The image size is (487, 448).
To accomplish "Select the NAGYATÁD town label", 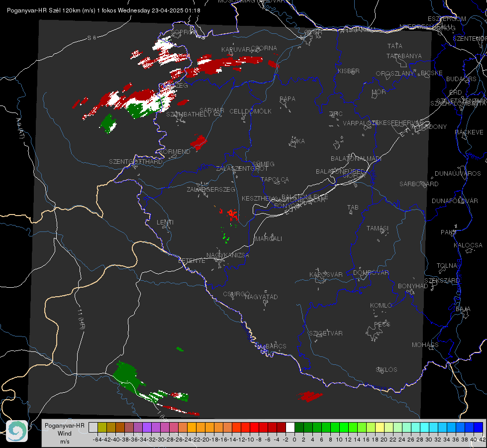I will 261,297.
